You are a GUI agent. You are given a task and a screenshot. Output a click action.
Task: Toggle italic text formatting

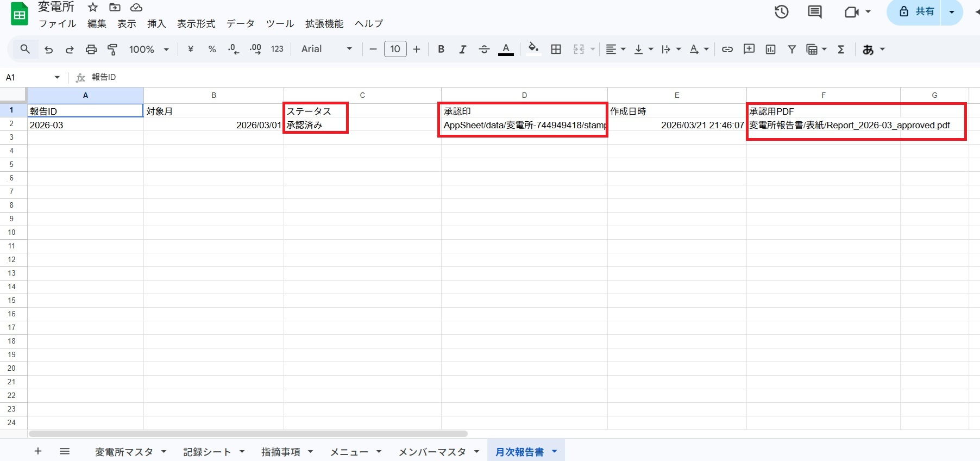point(462,49)
